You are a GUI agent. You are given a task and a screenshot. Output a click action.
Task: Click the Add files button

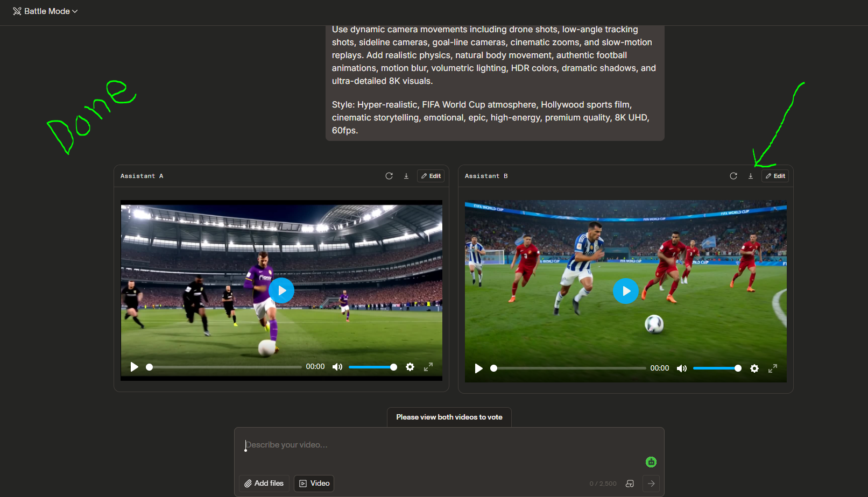pos(264,484)
